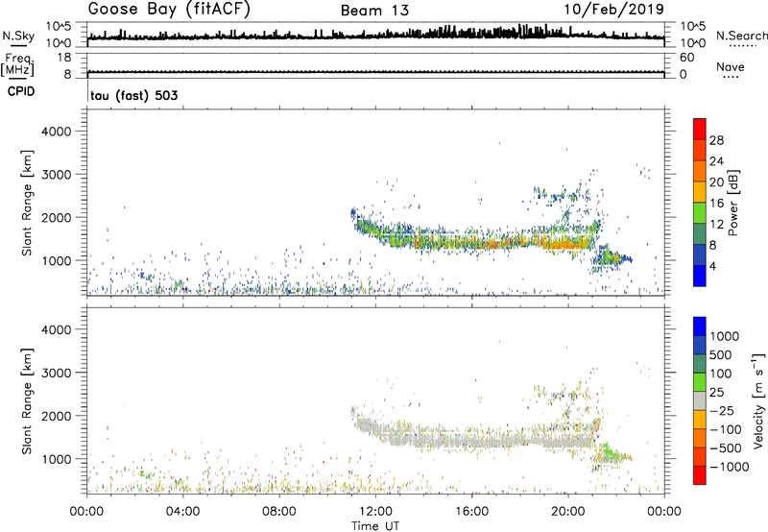The image size is (768, 532).
Task: Click the 'CPID' label
Action: [x=20, y=91]
